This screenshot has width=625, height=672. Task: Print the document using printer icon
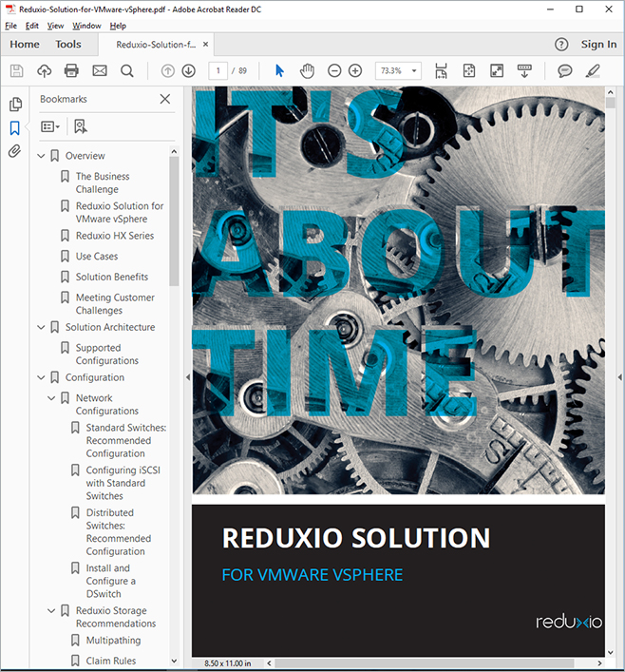tap(71, 70)
